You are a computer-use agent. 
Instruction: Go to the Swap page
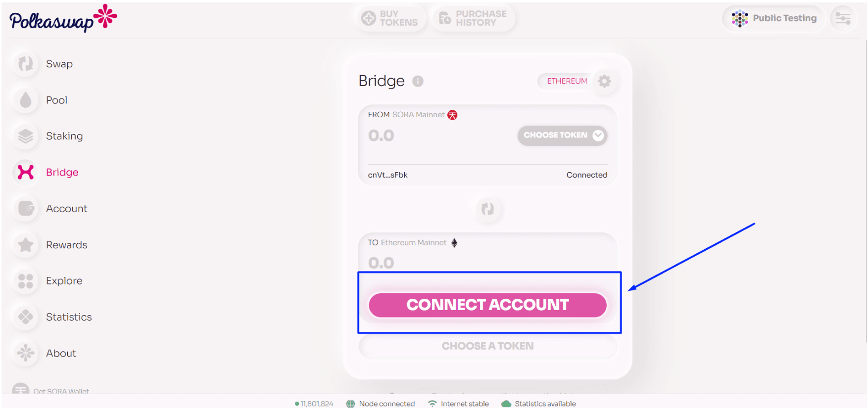pyautogui.click(x=59, y=64)
